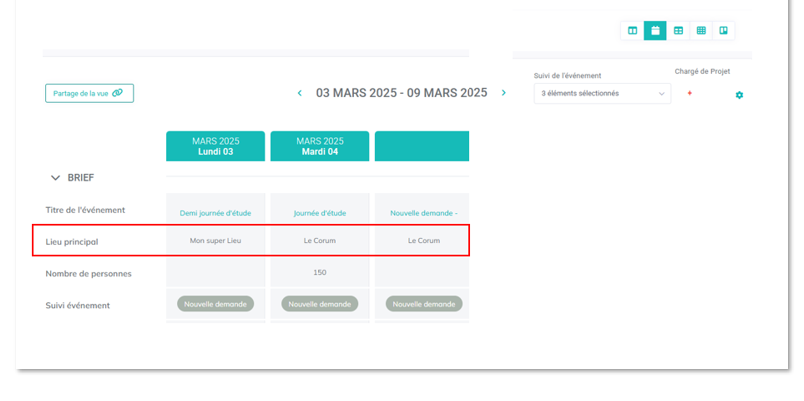Click Nouvelle demande badge under Lundi 03

point(216,304)
